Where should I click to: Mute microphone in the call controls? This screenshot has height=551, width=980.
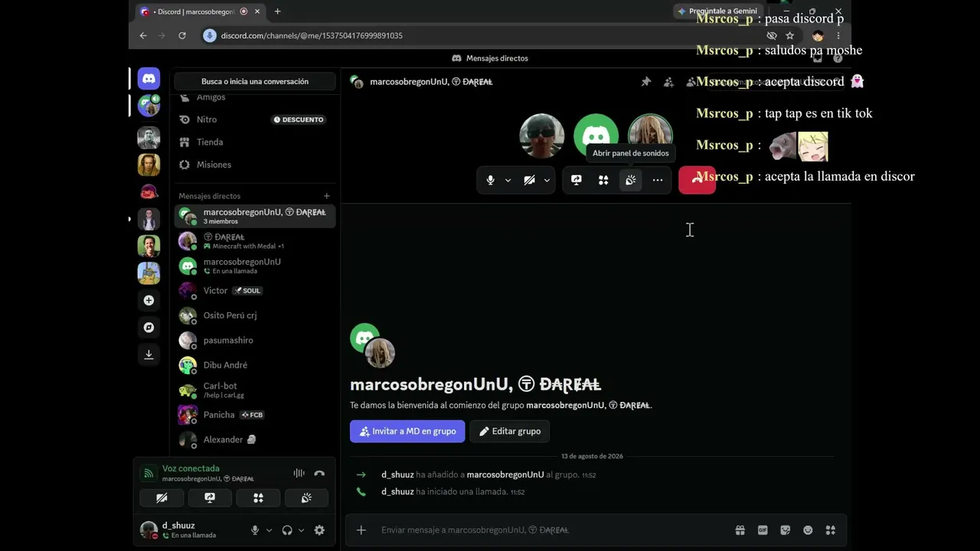point(491,180)
